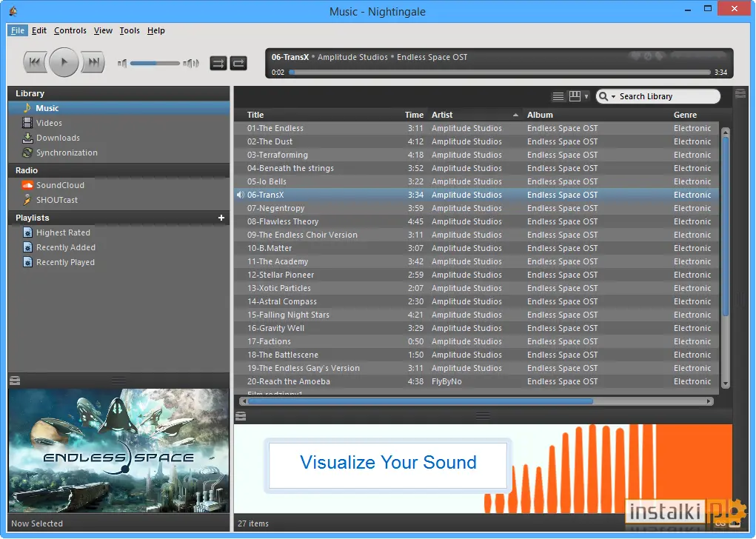Open SoundCloud in the Radio section

click(60, 185)
